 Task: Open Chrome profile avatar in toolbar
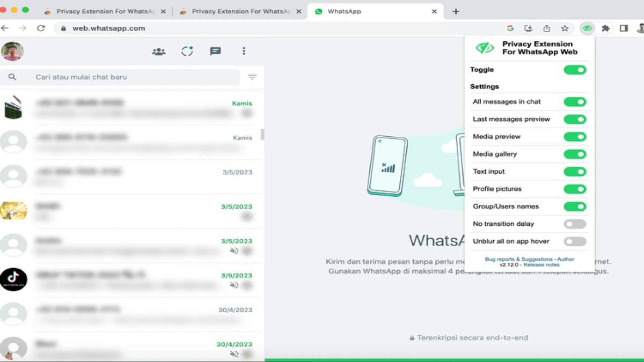[640, 28]
